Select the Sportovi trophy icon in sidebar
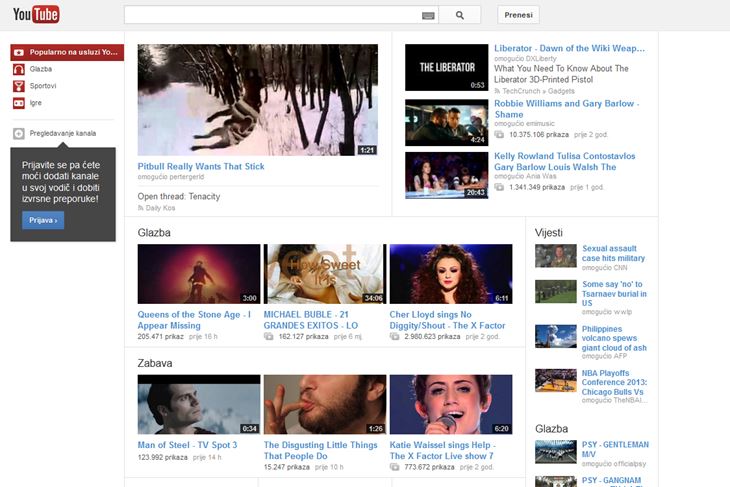The image size is (730, 487). [19, 86]
